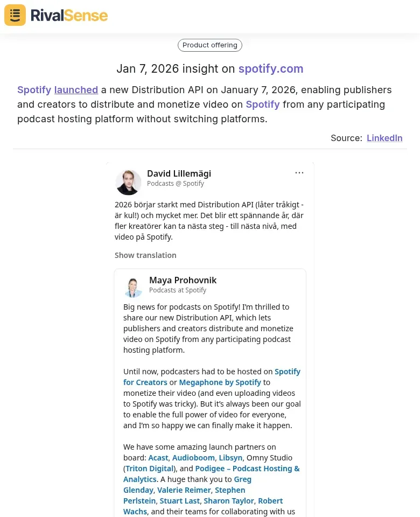The height and width of the screenshot is (517, 420).
Task: Open the post options ellipsis menu
Action: (299, 172)
